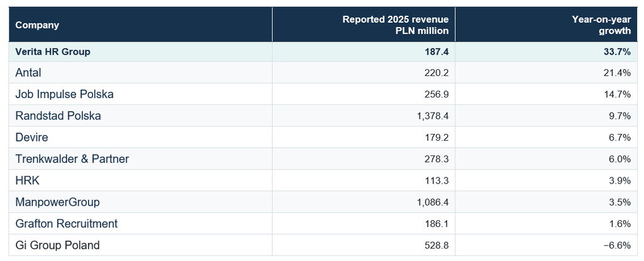Image resolution: width=644 pixels, height=261 pixels.
Task: Click the Year-on-year growth header
Action: (548, 25)
